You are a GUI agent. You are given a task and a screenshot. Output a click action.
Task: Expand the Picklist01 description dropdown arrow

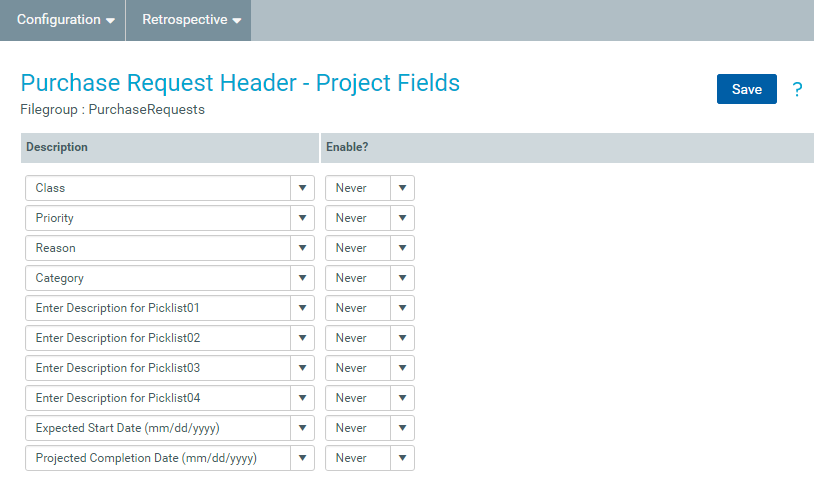point(302,308)
